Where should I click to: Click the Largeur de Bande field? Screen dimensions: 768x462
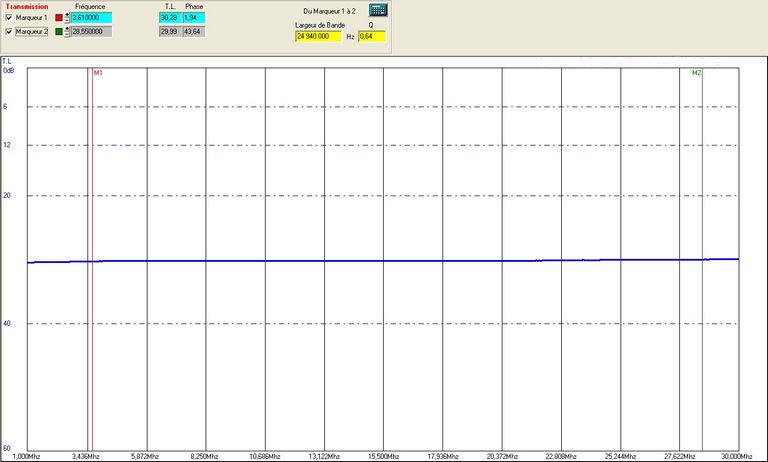coord(319,36)
